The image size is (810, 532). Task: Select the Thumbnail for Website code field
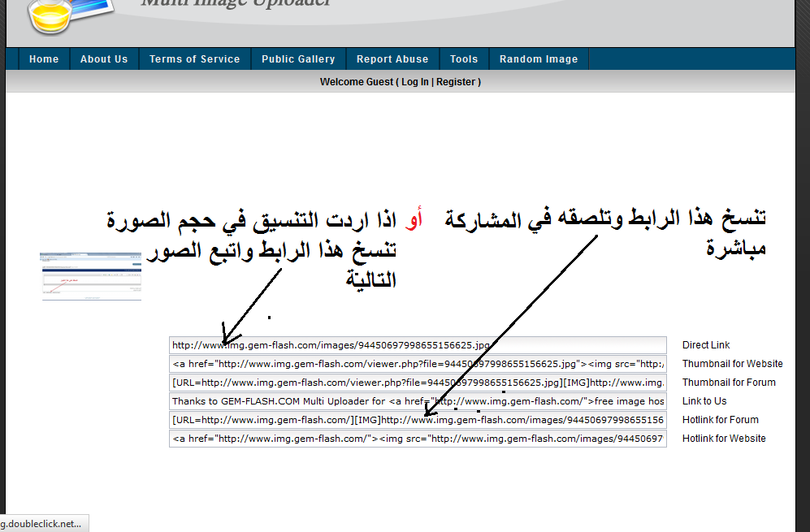pos(418,364)
